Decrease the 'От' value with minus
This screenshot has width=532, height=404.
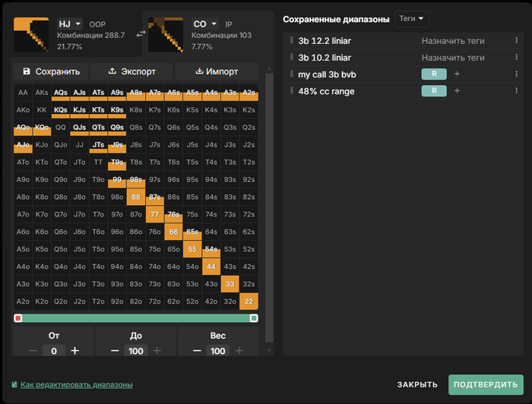33,351
